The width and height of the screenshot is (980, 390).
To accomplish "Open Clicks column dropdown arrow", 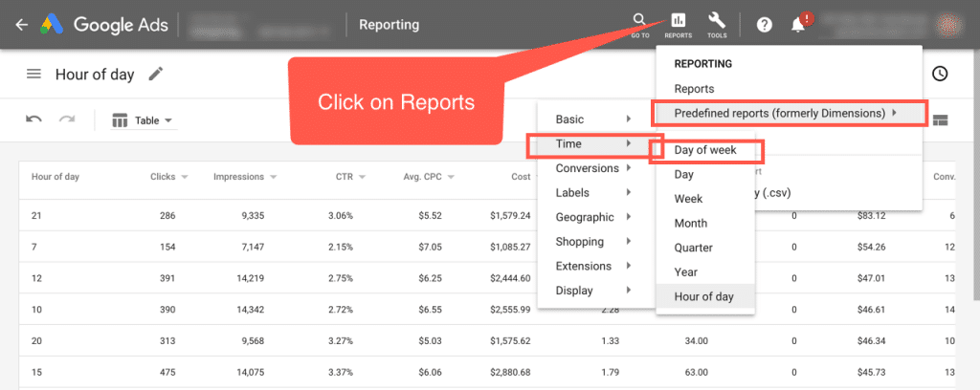I will [185, 177].
